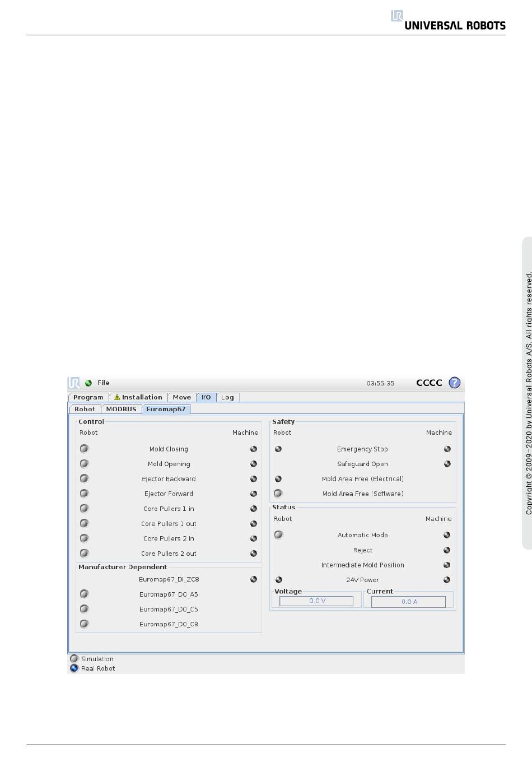Click the Emergency Stop robot indicator
This screenshot has width=532, height=772.
[278, 449]
